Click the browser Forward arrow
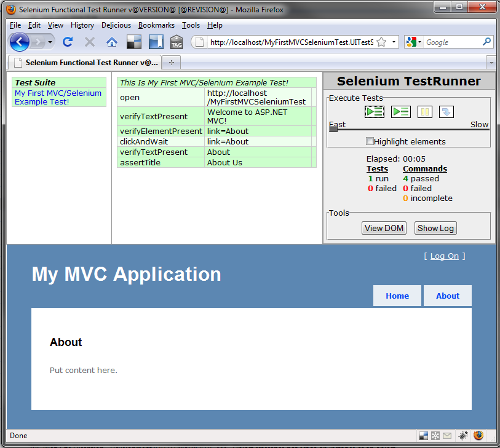 click(38, 42)
